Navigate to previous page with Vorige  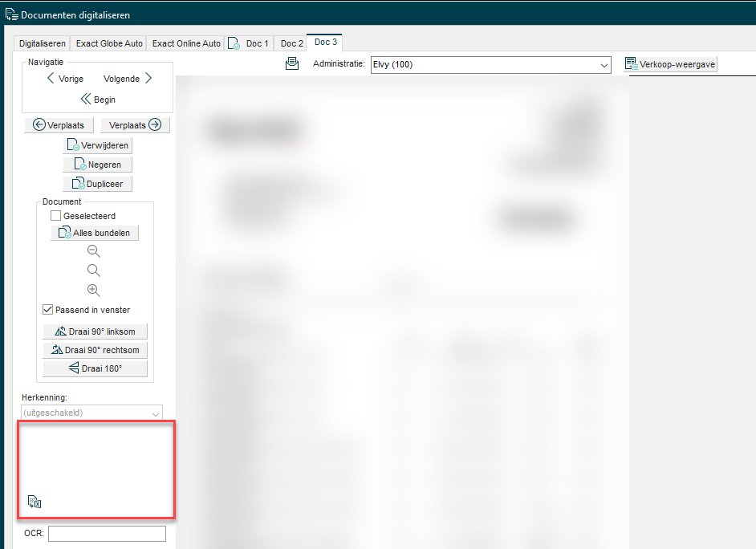pyautogui.click(x=64, y=79)
